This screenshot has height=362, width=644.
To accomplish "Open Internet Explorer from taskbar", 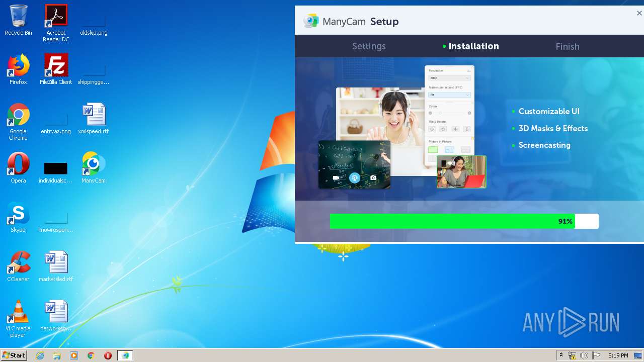I will point(40,355).
